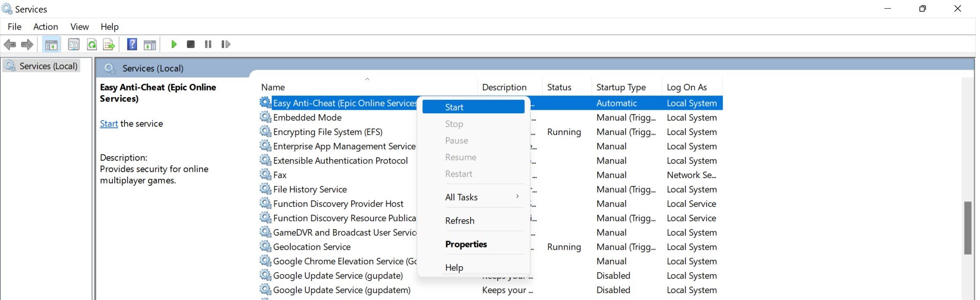
Task: Sort by the Log On As column header
Action: coord(692,87)
